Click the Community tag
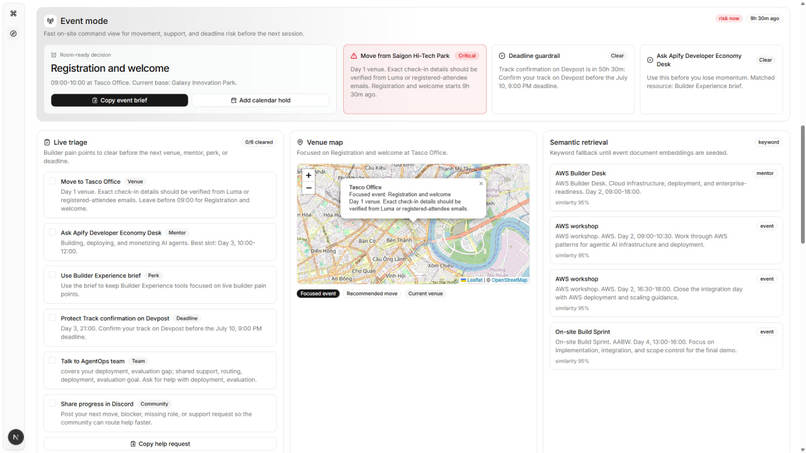806x453 pixels. pyautogui.click(x=154, y=404)
